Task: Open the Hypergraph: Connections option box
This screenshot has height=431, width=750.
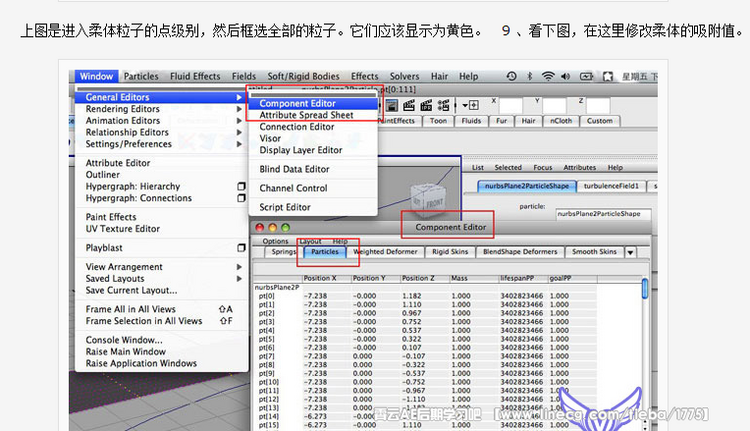Action: 241,198
